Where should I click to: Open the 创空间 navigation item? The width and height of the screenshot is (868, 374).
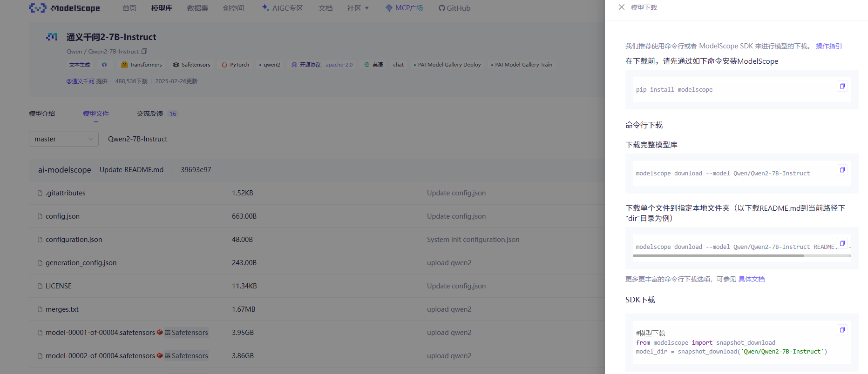pos(233,8)
